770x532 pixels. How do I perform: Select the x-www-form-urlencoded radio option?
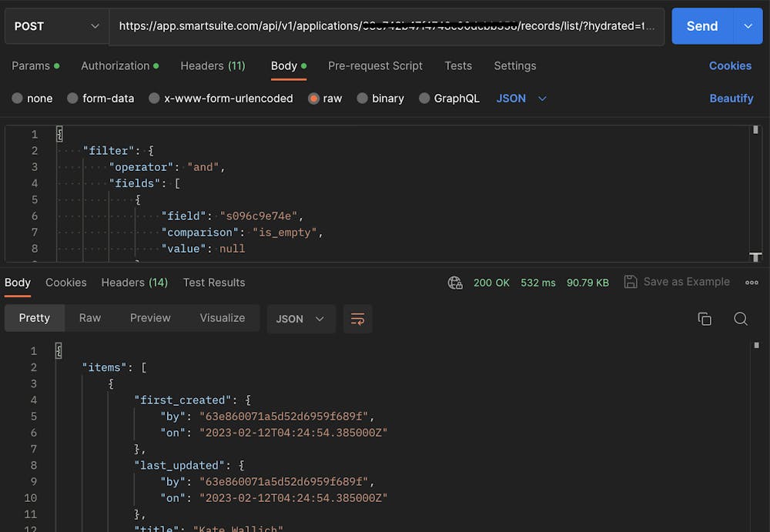(x=154, y=99)
